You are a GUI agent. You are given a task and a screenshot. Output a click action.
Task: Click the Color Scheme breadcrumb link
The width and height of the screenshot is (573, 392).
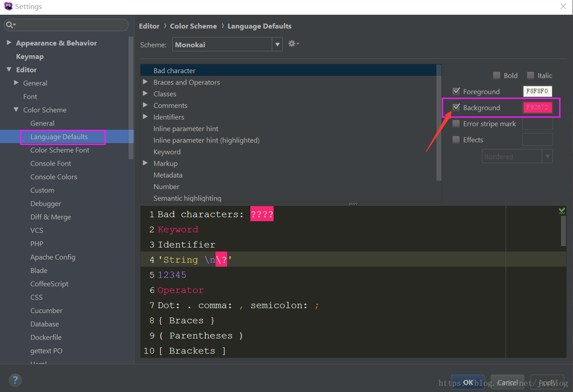pyautogui.click(x=193, y=26)
